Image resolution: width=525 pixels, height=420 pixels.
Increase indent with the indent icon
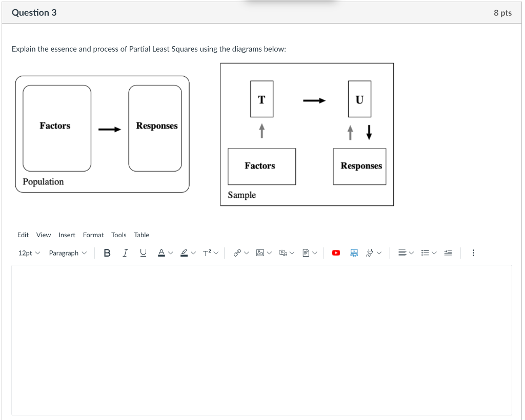pos(448,253)
